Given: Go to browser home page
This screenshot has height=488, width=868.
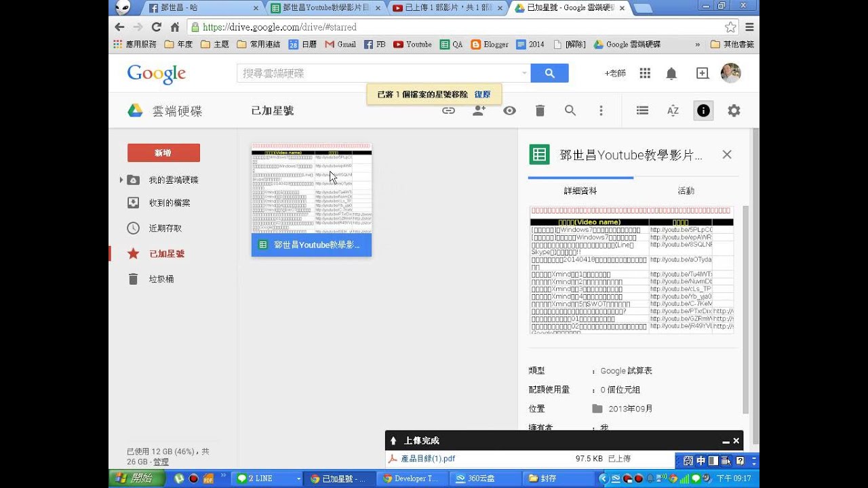Looking at the screenshot, I should 174,27.
